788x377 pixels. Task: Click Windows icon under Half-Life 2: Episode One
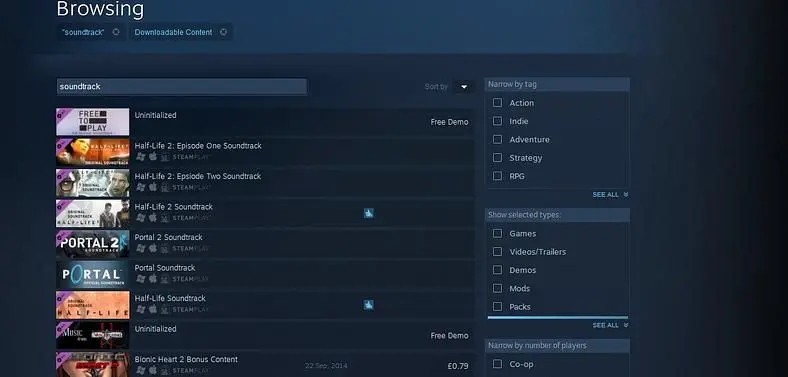pyautogui.click(x=141, y=157)
